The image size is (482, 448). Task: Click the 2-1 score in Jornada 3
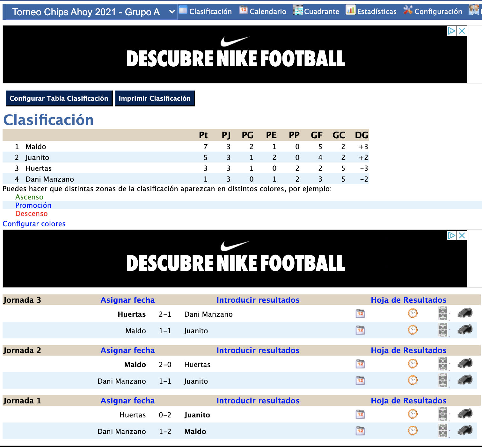165,314
